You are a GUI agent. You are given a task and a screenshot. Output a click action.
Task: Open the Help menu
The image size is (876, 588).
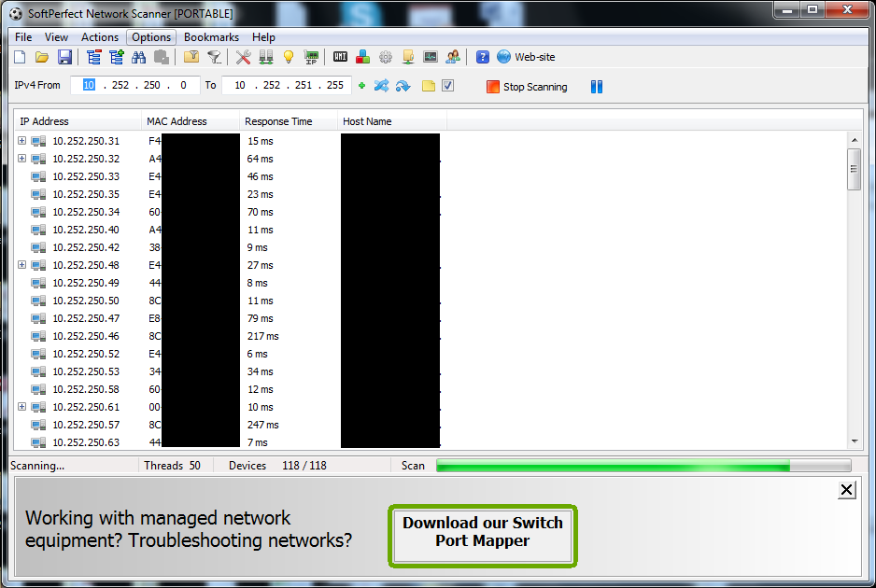263,37
